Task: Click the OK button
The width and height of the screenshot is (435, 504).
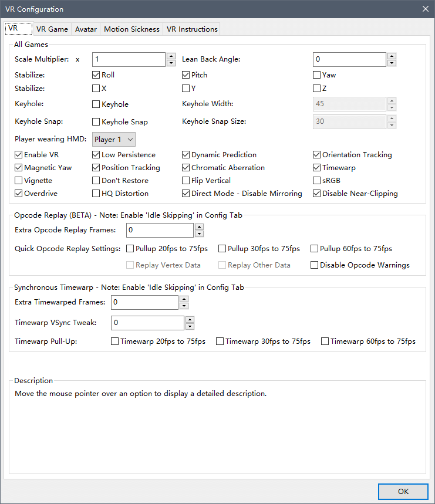Action: pyautogui.click(x=403, y=492)
